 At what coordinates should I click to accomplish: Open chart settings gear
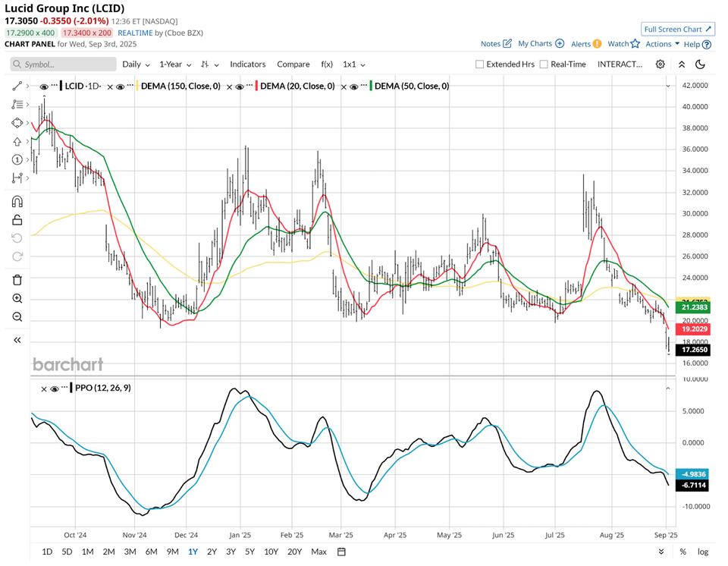tap(660, 64)
